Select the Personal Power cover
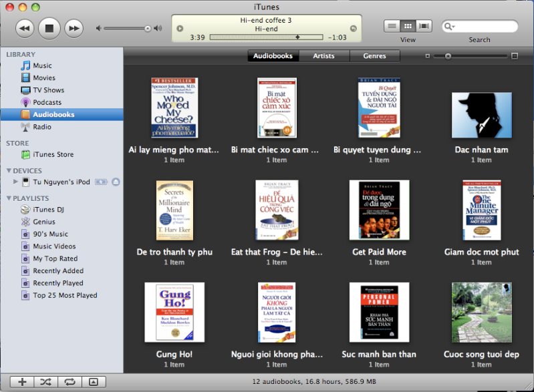Viewport: 534px width, 392px height. pyautogui.click(x=379, y=313)
